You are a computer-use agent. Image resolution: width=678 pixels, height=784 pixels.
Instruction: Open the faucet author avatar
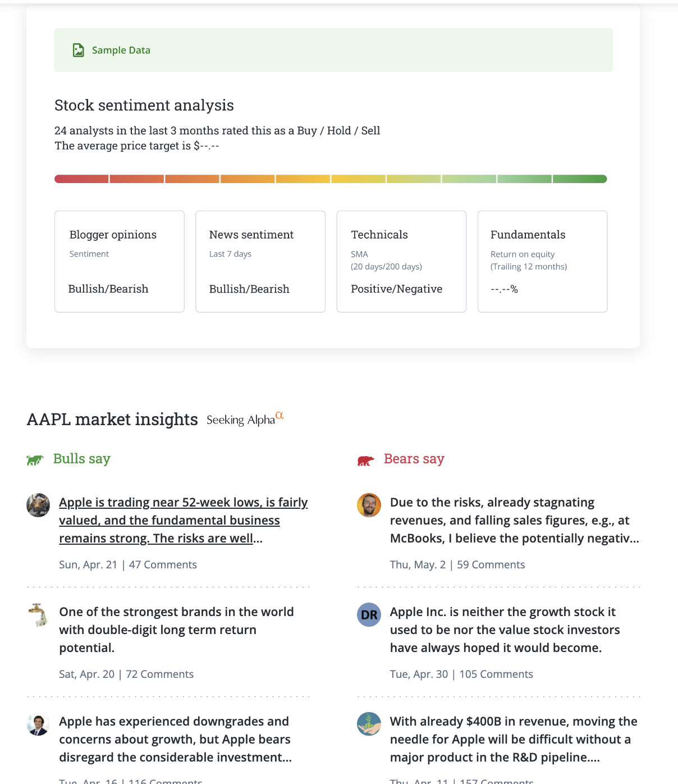coord(38,615)
